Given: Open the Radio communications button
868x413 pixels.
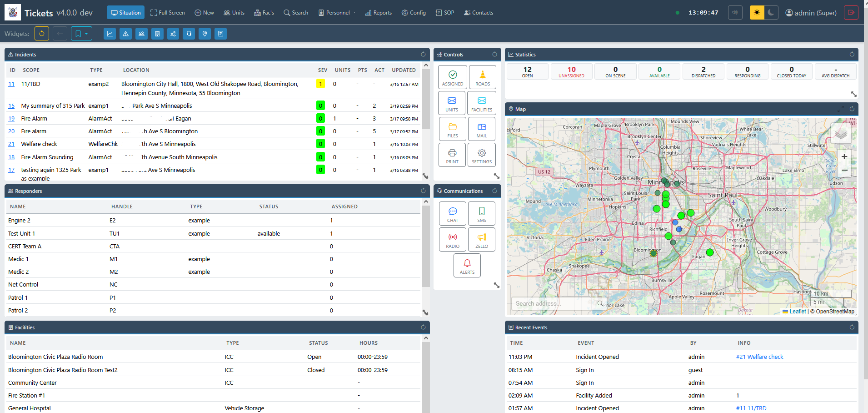Looking at the screenshot, I should coord(453,240).
